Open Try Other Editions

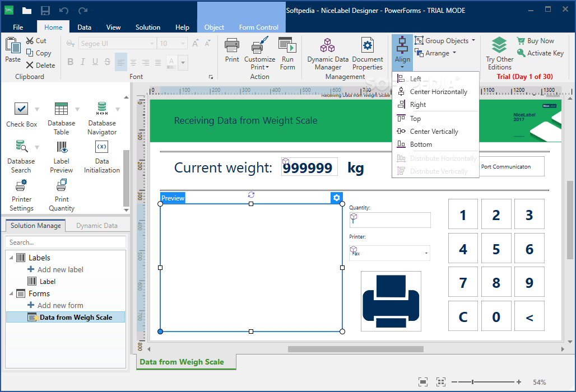pos(499,54)
